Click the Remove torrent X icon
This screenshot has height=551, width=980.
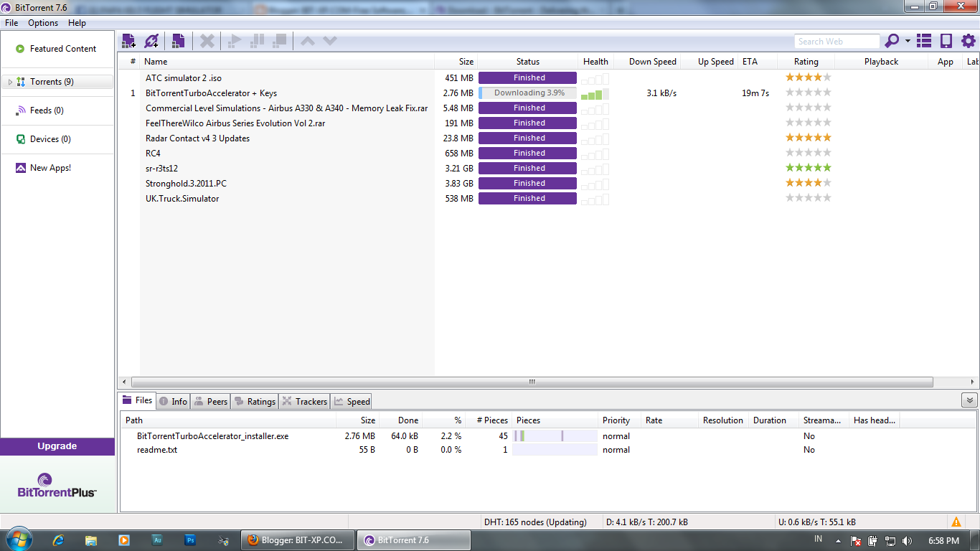[207, 41]
